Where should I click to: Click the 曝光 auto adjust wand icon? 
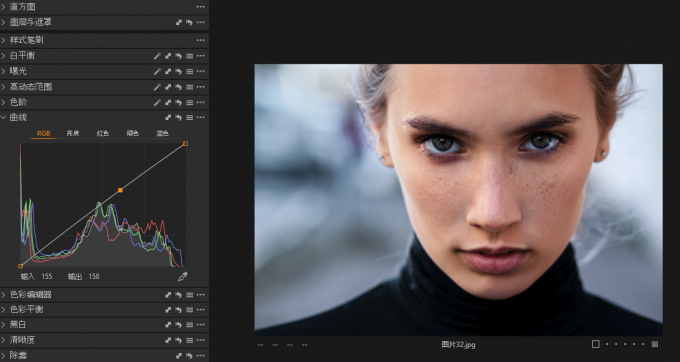(x=157, y=72)
